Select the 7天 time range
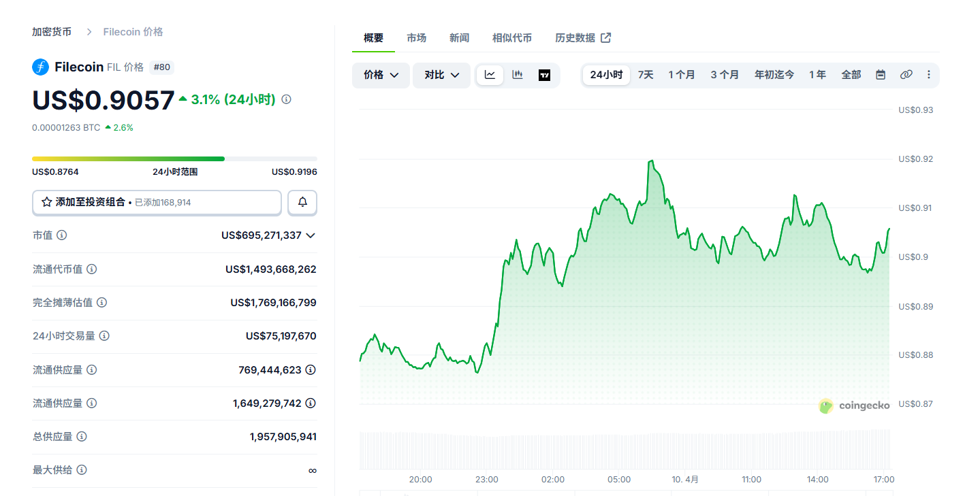This screenshot has height=496, width=980. (x=646, y=75)
